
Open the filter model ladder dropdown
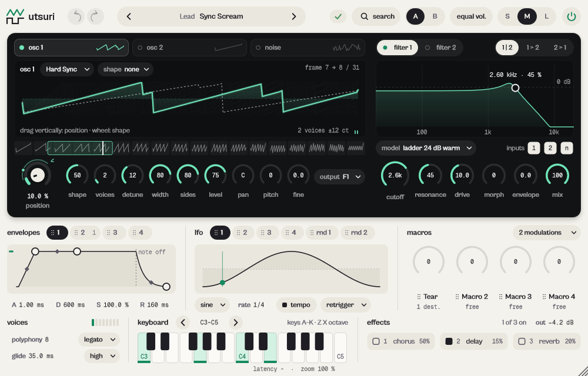click(426, 148)
